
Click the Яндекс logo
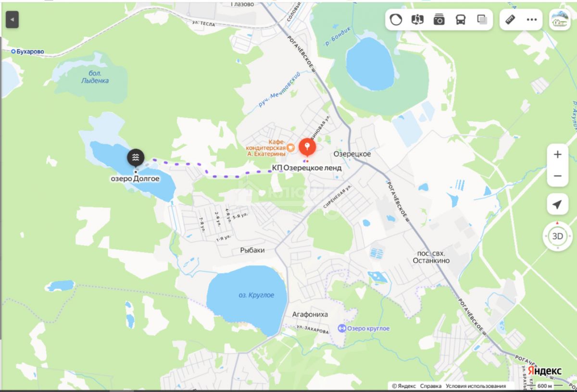544,371
